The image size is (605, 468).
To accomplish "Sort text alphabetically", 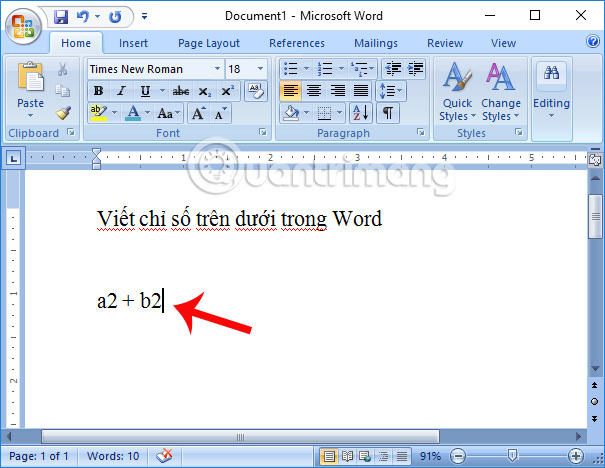I will (x=361, y=113).
